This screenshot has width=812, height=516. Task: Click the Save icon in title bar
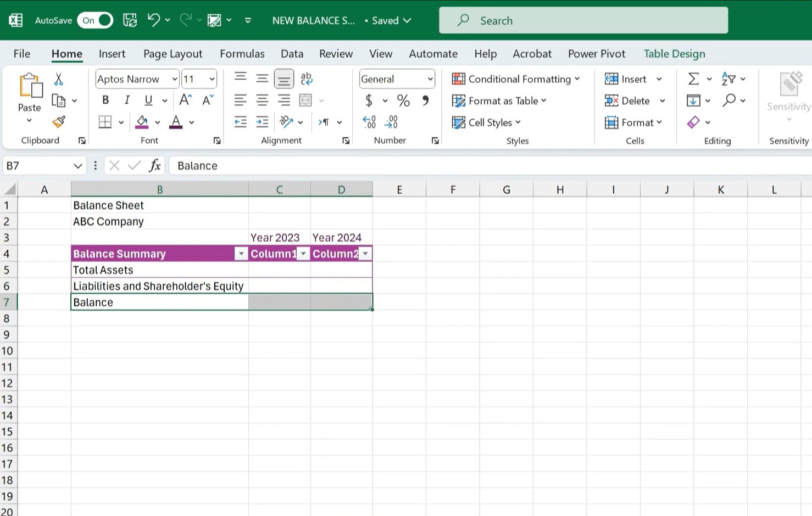point(130,20)
